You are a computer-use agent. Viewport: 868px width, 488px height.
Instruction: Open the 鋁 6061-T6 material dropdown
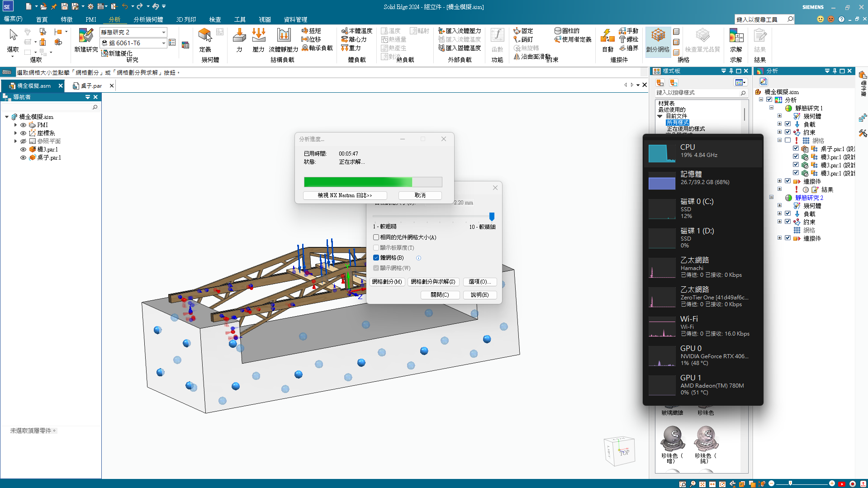(163, 43)
